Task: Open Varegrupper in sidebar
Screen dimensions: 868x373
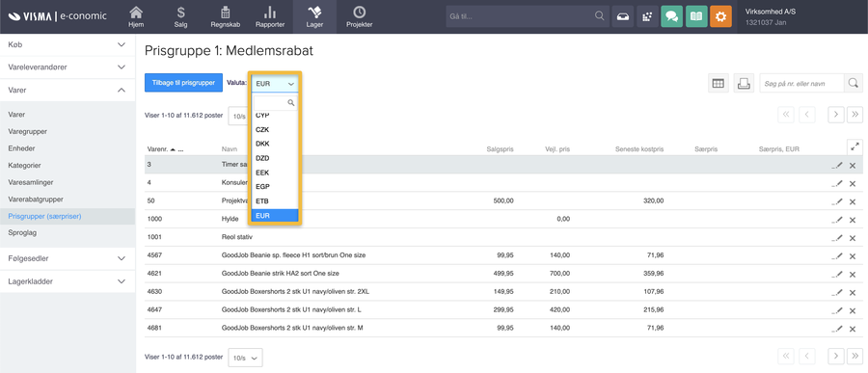Action: [x=28, y=132]
